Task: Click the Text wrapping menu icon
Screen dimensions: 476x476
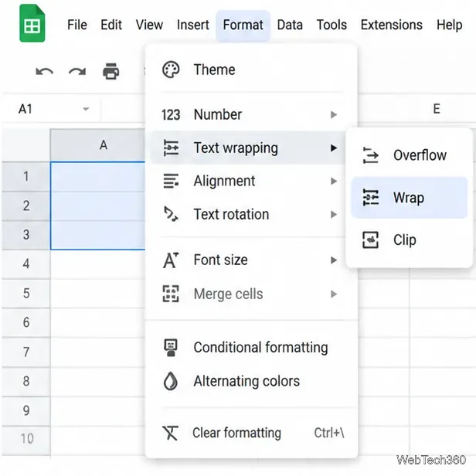Action: 171,148
